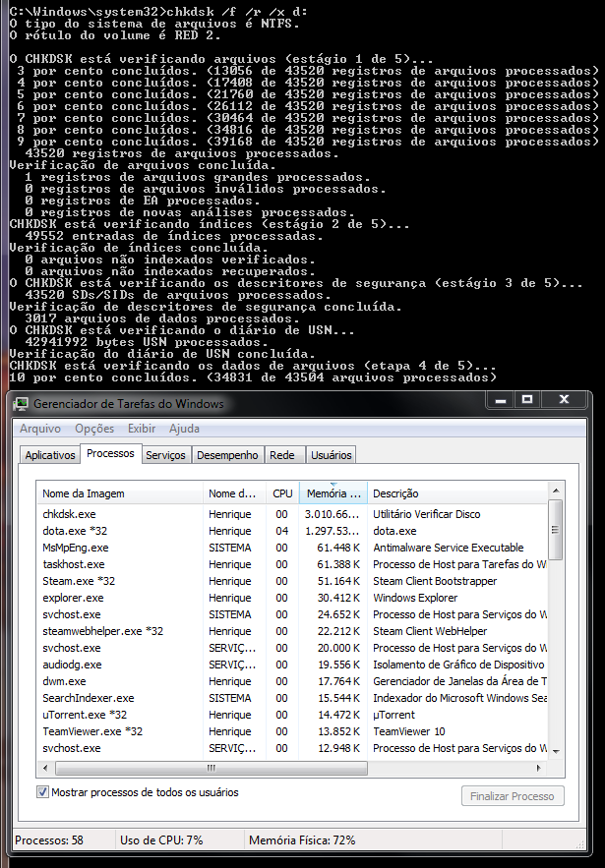The image size is (605, 868).
Task: Click the vertical scrollbar thumb in process list
Action: [x=556, y=530]
